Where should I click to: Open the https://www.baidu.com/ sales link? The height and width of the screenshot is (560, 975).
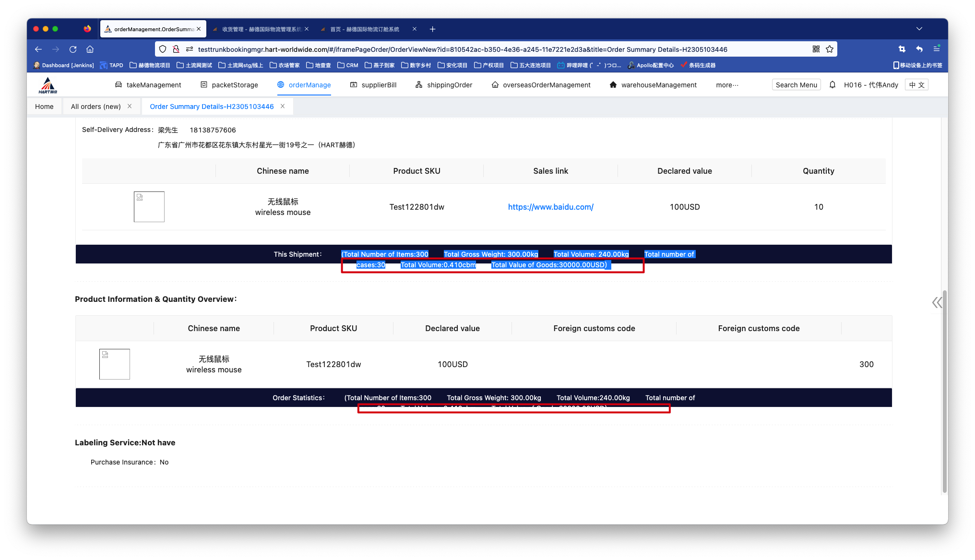tap(550, 207)
